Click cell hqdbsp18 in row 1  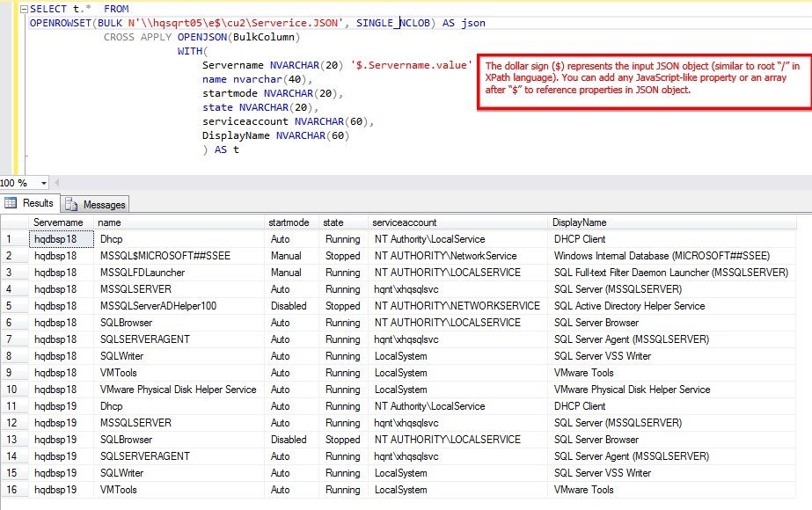61,238
